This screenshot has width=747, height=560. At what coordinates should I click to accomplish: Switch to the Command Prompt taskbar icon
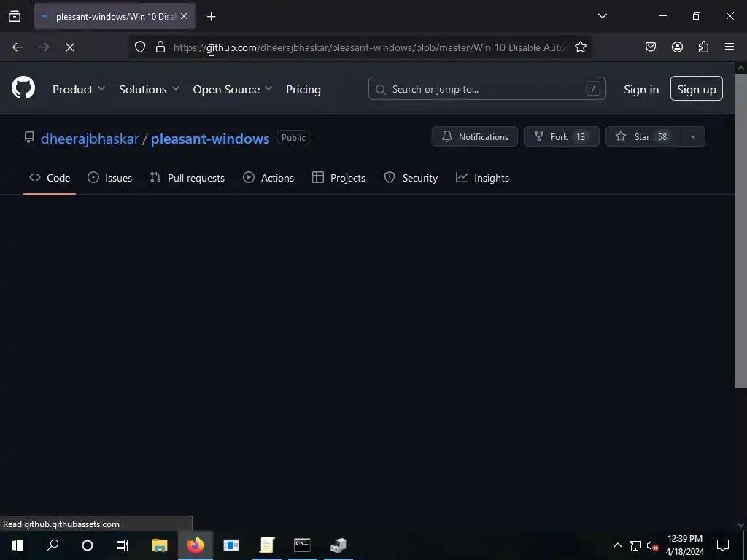pyautogui.click(x=302, y=545)
